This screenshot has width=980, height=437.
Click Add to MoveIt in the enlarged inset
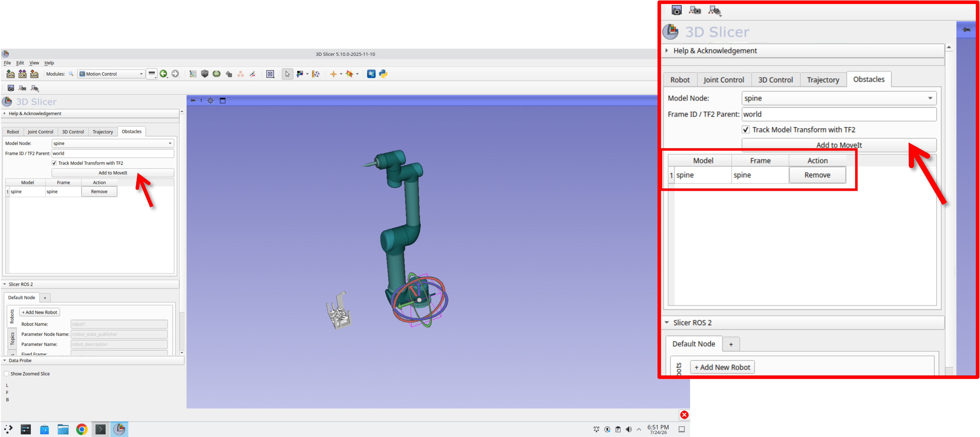839,145
